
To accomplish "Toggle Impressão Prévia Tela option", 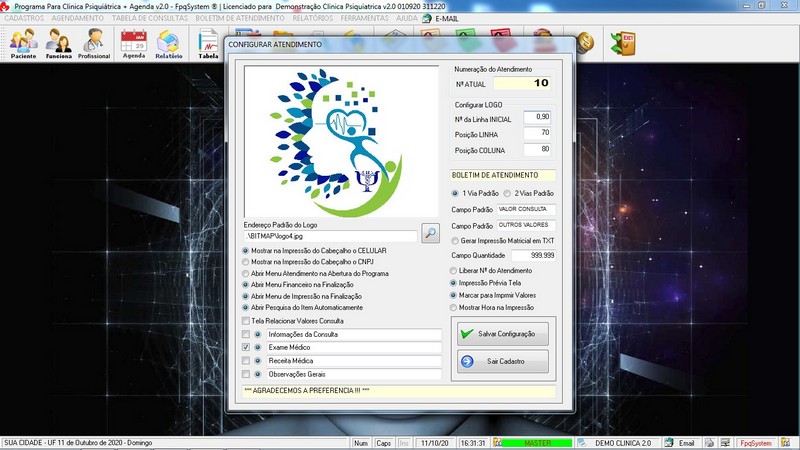I will click(486, 283).
